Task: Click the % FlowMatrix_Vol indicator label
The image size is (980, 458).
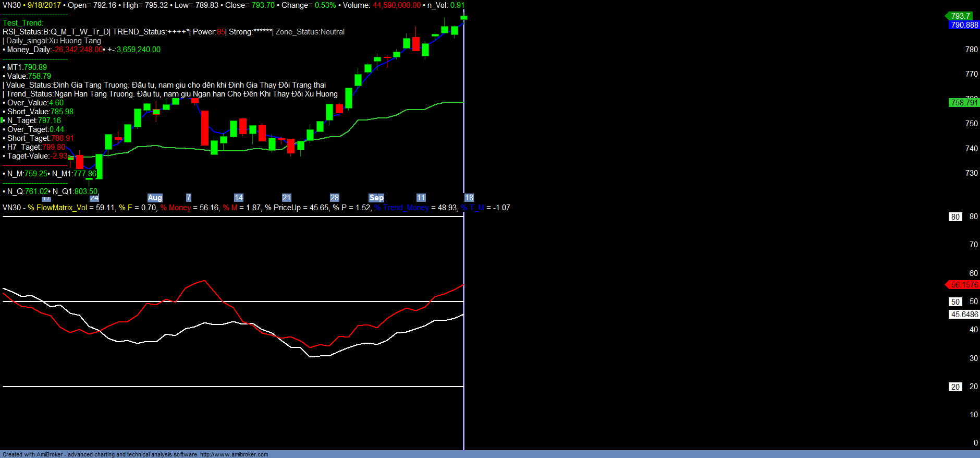Action: click(57, 208)
